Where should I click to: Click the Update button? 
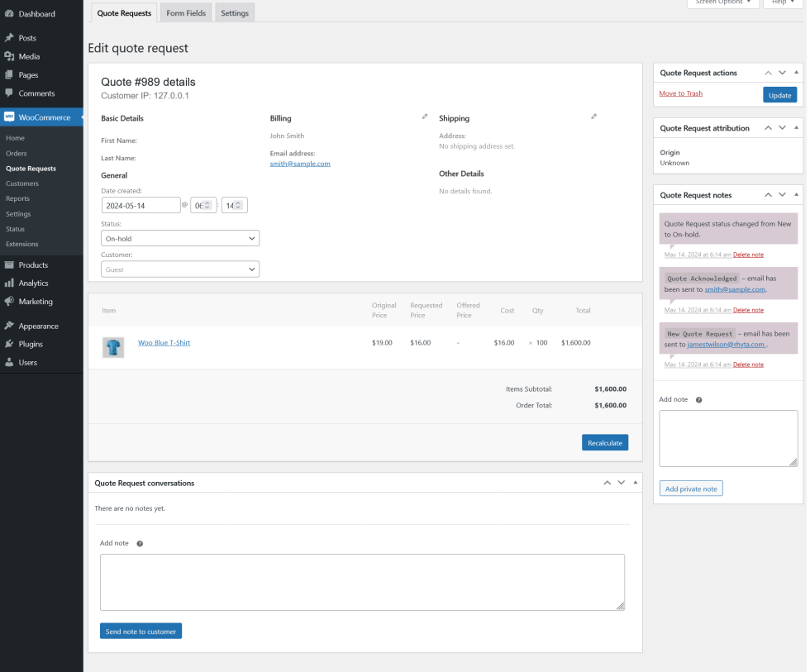coord(779,95)
